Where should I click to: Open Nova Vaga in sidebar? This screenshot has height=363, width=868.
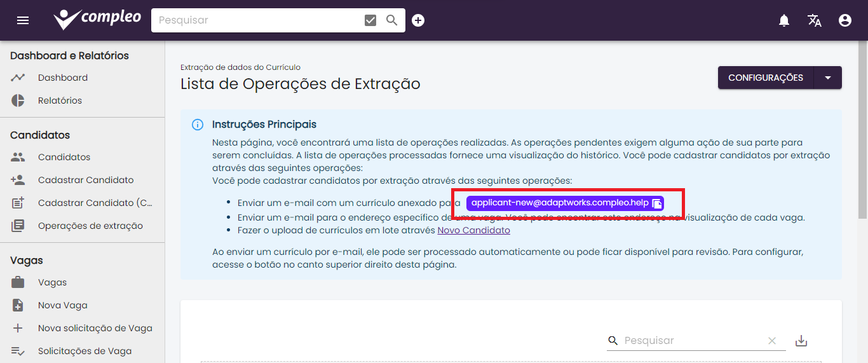(x=63, y=305)
